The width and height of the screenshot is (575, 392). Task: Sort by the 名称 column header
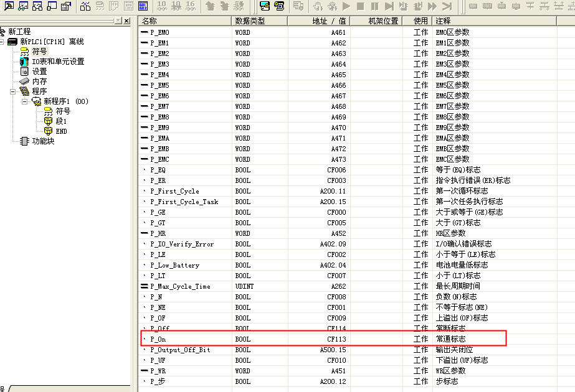(x=184, y=21)
